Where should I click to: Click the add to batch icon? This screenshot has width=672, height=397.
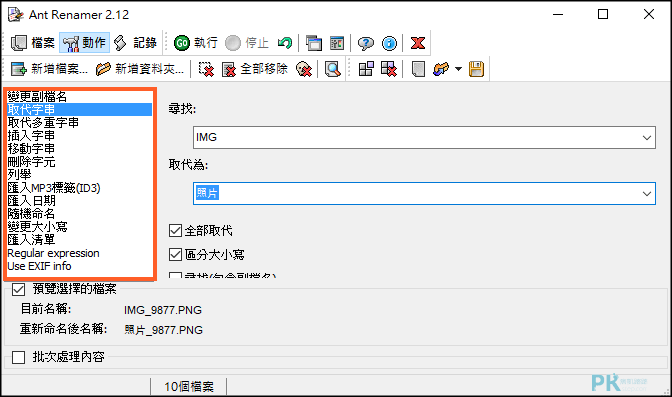[366, 69]
